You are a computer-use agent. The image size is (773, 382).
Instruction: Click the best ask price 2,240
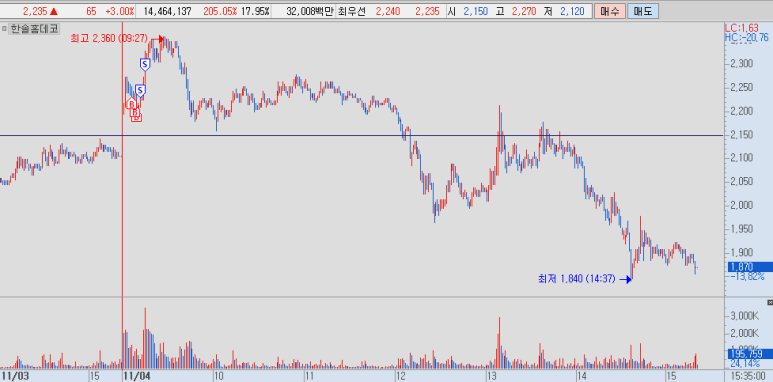click(387, 11)
